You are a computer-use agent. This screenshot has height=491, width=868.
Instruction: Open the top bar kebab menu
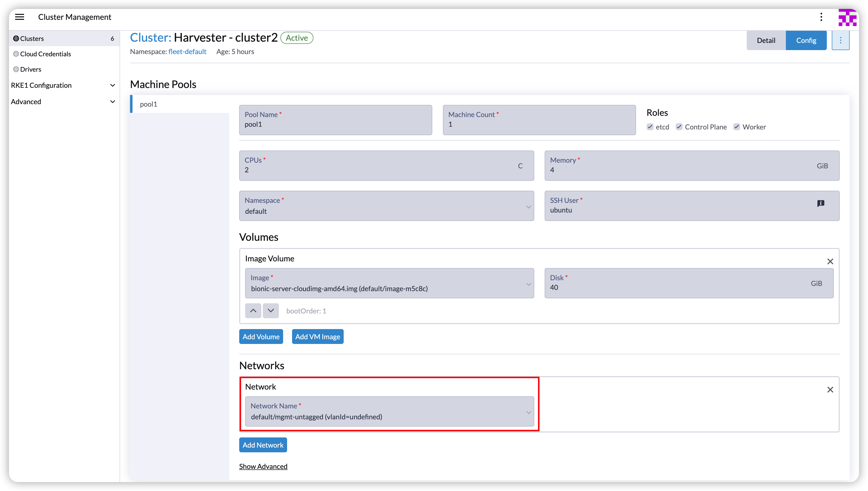point(821,17)
